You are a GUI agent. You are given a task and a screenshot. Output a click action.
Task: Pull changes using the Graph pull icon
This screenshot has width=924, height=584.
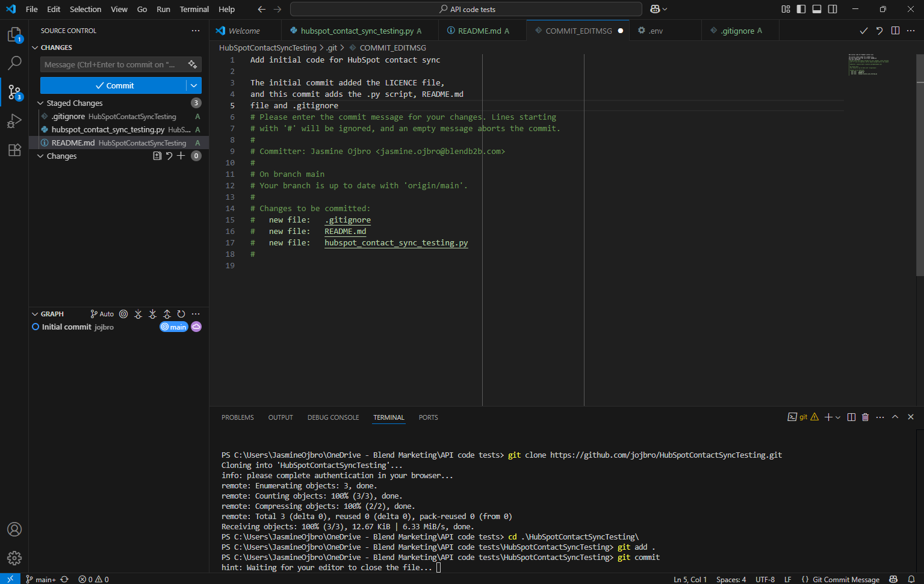152,313
